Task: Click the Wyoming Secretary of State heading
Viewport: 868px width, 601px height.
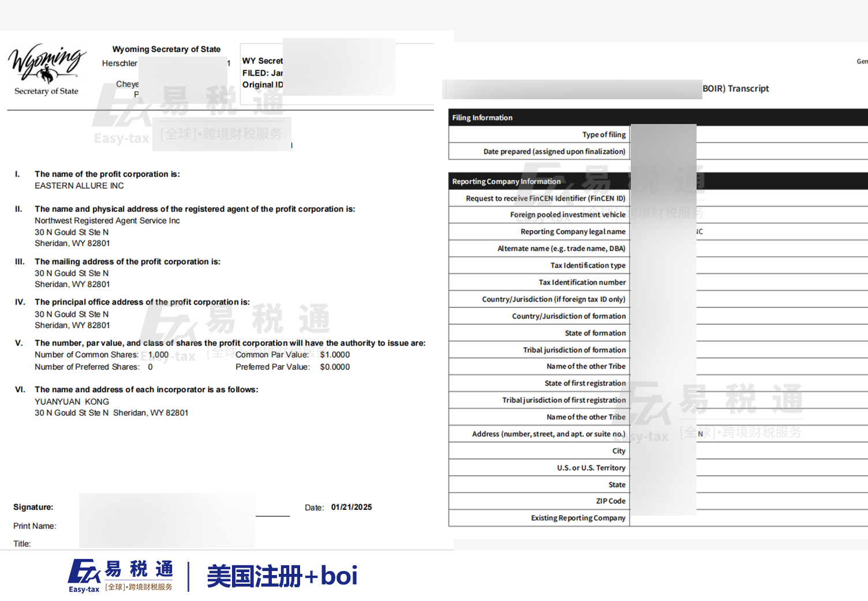Action: tap(166, 49)
